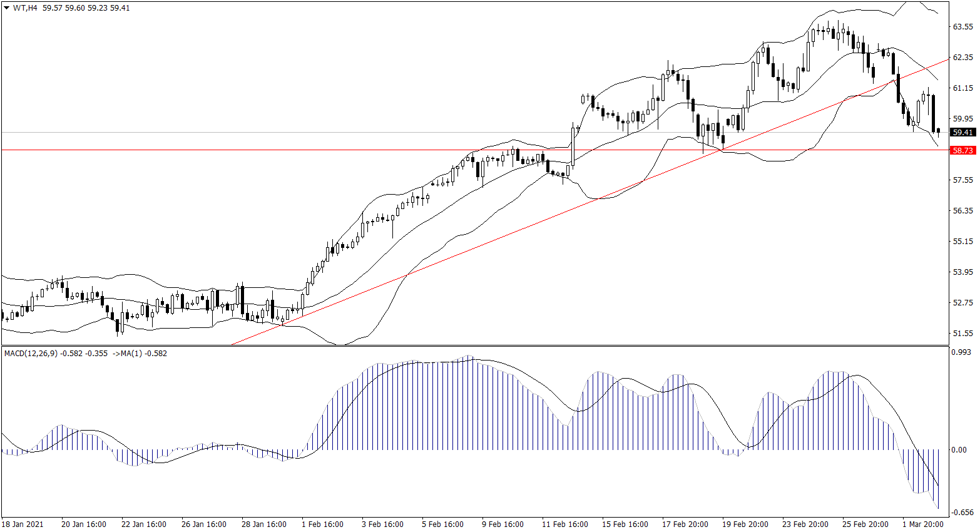Click the 18 Jan 2021 date label
Viewport: 980px width, 532px height.
(x=23, y=524)
